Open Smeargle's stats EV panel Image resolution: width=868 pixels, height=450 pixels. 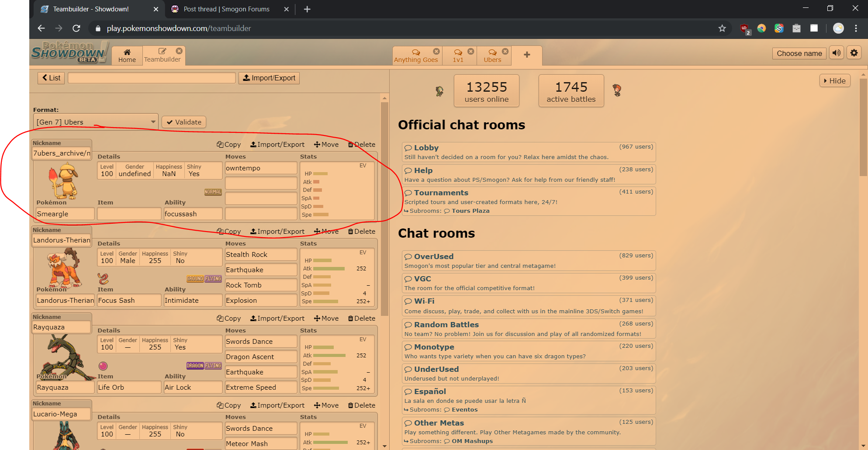point(337,190)
